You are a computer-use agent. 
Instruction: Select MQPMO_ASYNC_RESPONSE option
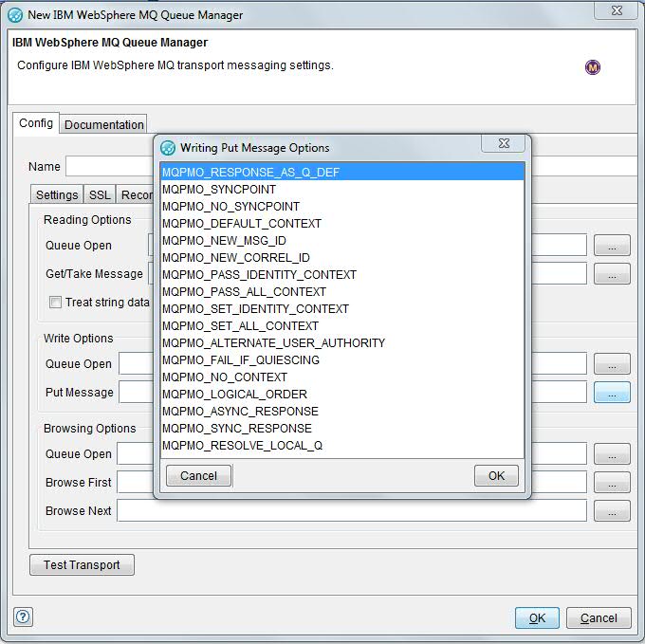pyautogui.click(x=342, y=412)
